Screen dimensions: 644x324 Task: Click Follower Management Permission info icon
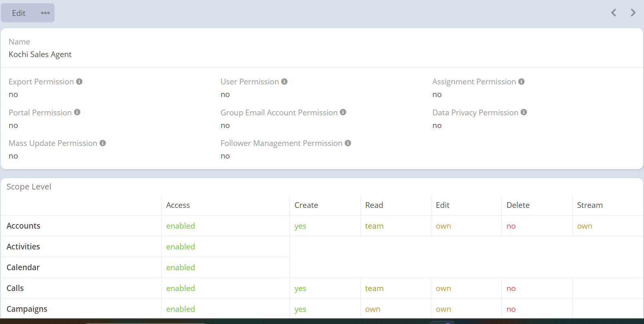[x=348, y=143]
